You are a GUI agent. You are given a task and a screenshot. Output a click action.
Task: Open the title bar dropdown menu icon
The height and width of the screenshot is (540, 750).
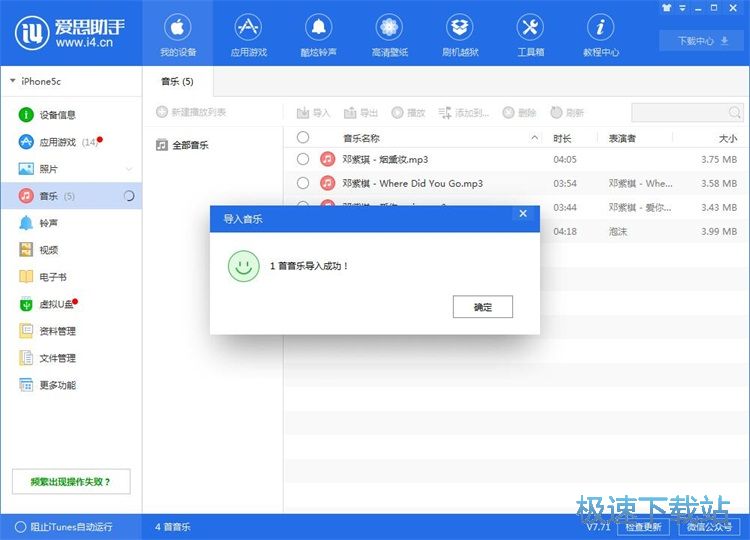tap(683, 8)
